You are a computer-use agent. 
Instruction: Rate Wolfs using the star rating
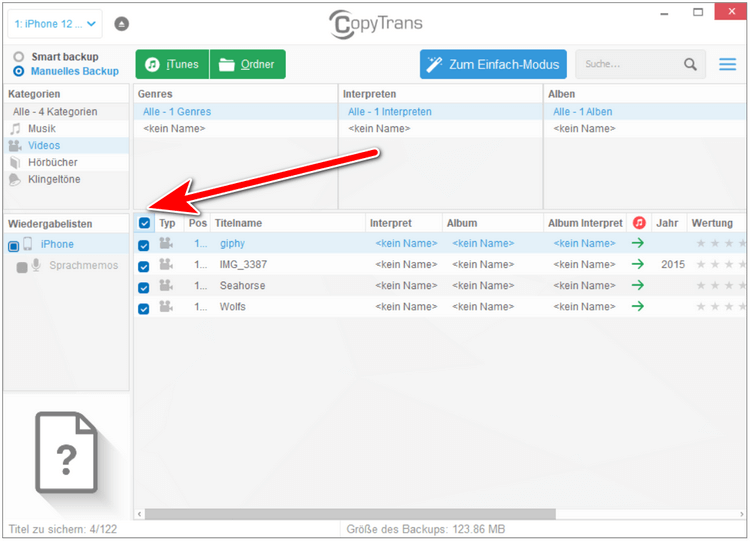[x=720, y=307]
